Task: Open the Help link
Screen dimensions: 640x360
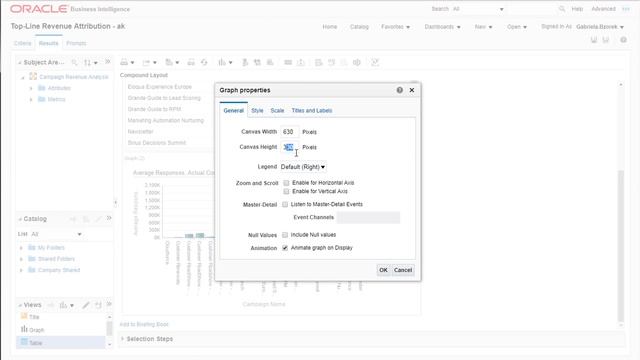Action: (577, 9)
